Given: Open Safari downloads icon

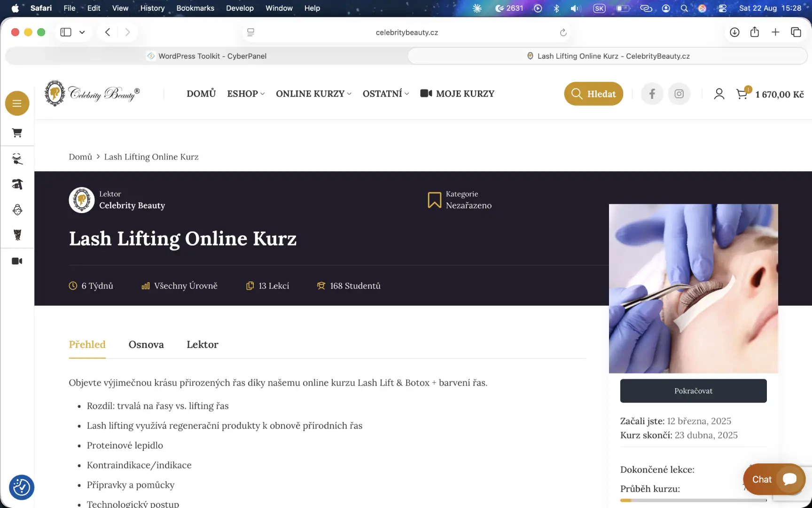Looking at the screenshot, I should (x=734, y=32).
